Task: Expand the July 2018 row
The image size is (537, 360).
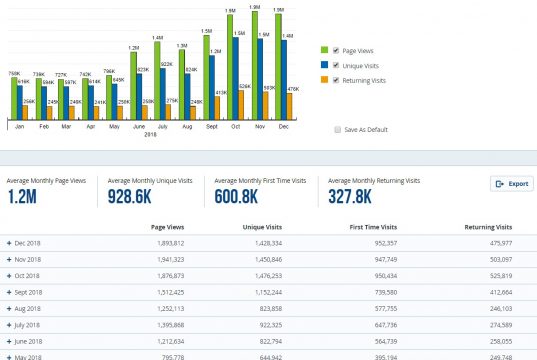Action: [9, 325]
